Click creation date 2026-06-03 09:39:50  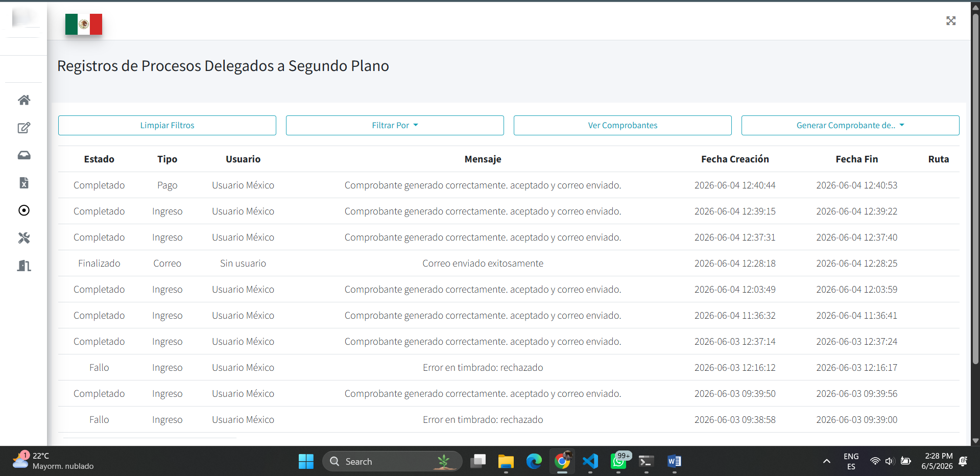click(x=735, y=394)
